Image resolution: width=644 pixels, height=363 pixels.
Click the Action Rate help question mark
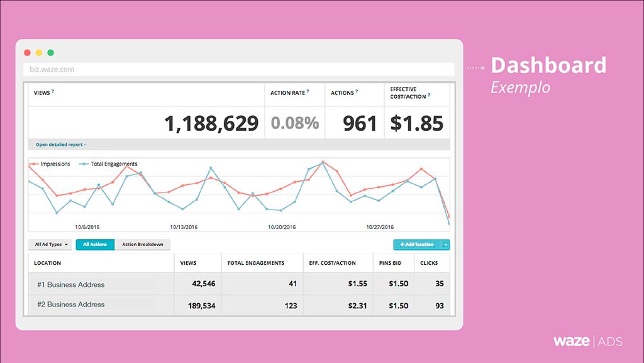(x=308, y=91)
